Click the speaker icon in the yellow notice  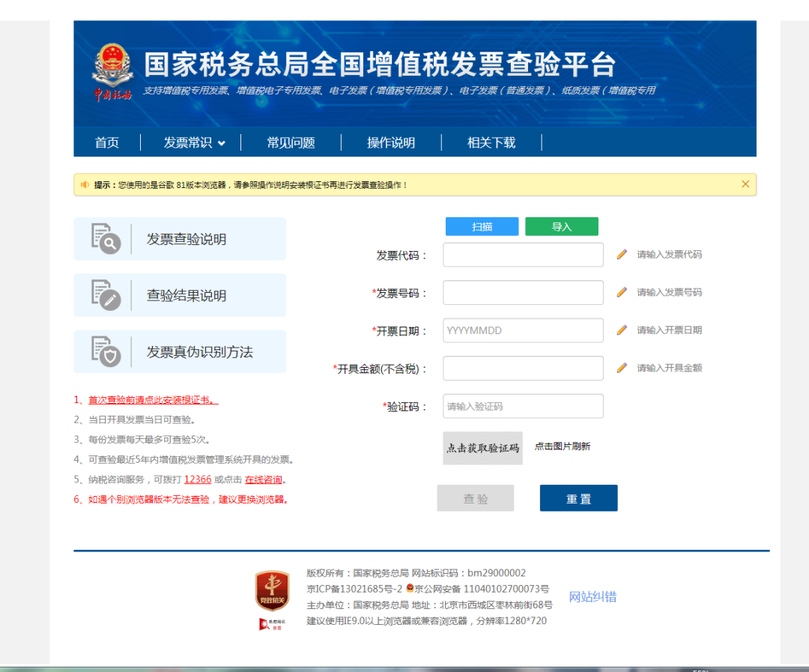pyautogui.click(x=85, y=185)
